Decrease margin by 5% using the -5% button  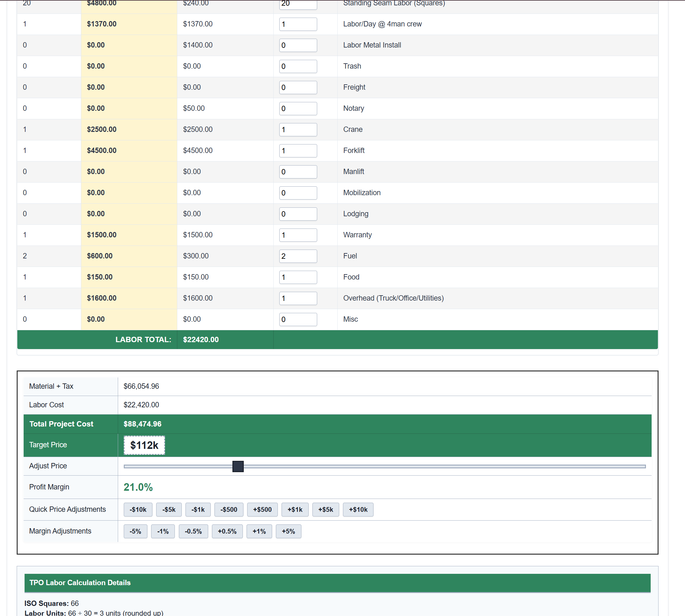point(135,531)
